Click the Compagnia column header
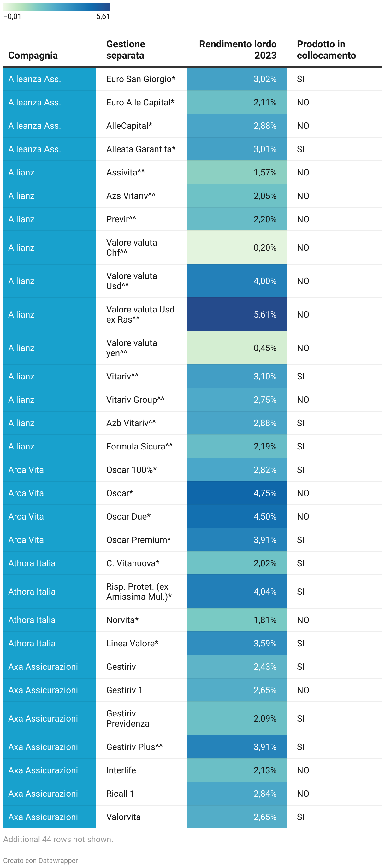The image size is (385, 868). [33, 55]
